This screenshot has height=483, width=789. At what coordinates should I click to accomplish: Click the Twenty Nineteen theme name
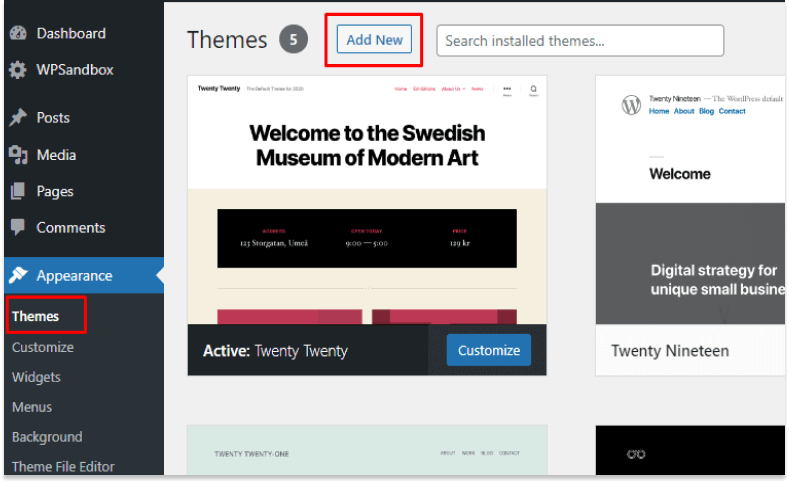point(670,351)
